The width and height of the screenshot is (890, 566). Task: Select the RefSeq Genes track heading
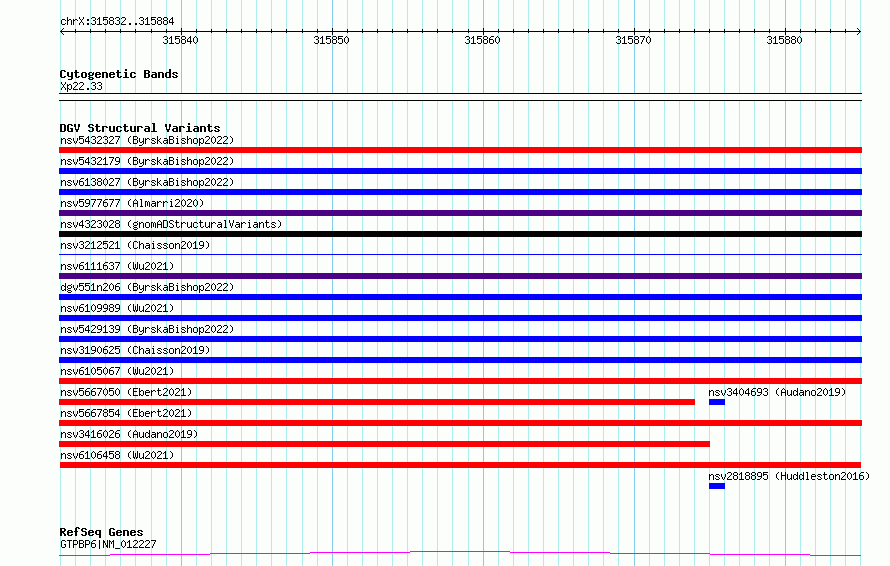101,533
